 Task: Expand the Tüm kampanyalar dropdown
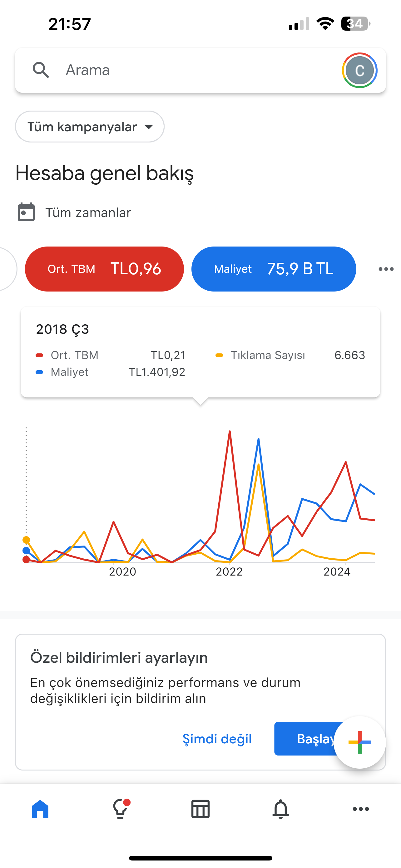click(x=90, y=127)
